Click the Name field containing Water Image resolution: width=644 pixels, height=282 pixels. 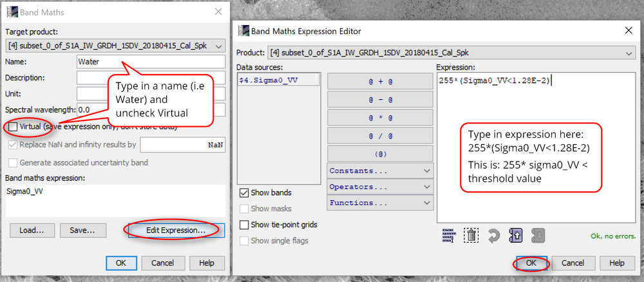point(151,62)
